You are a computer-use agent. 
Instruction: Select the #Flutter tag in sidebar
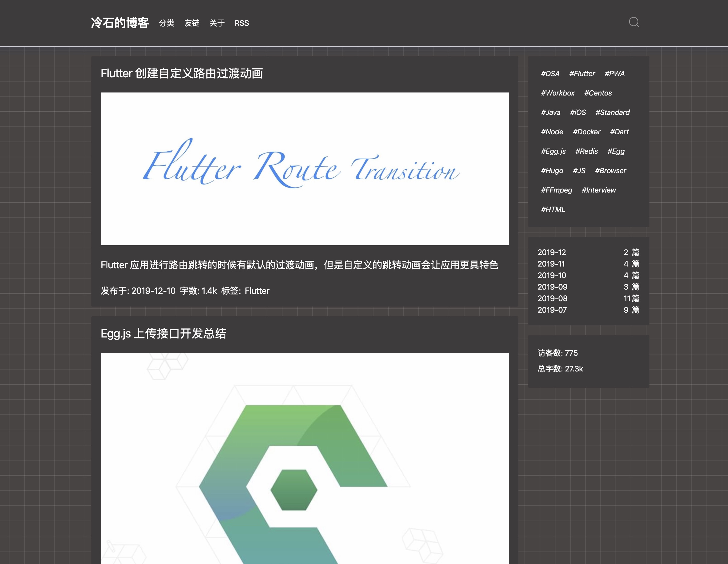(582, 74)
